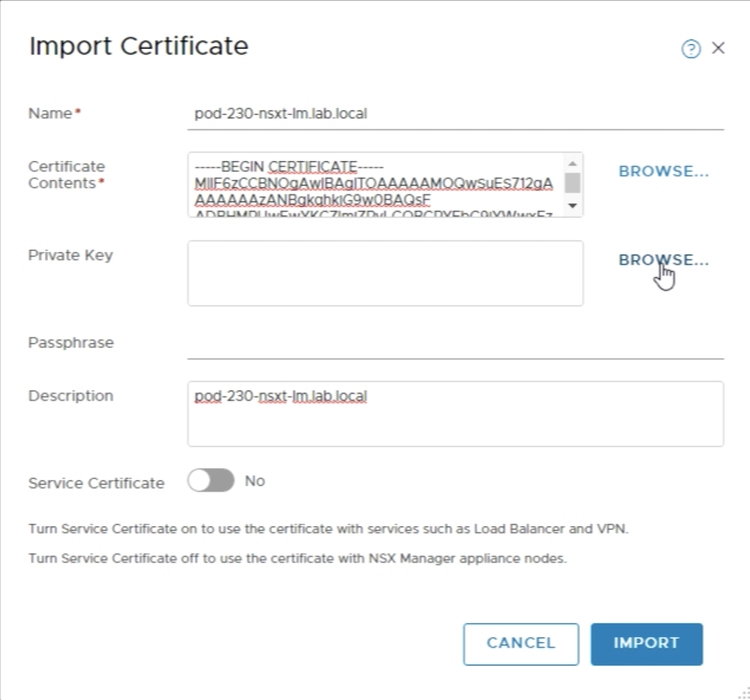
Task: Click the Import button
Action: point(646,644)
